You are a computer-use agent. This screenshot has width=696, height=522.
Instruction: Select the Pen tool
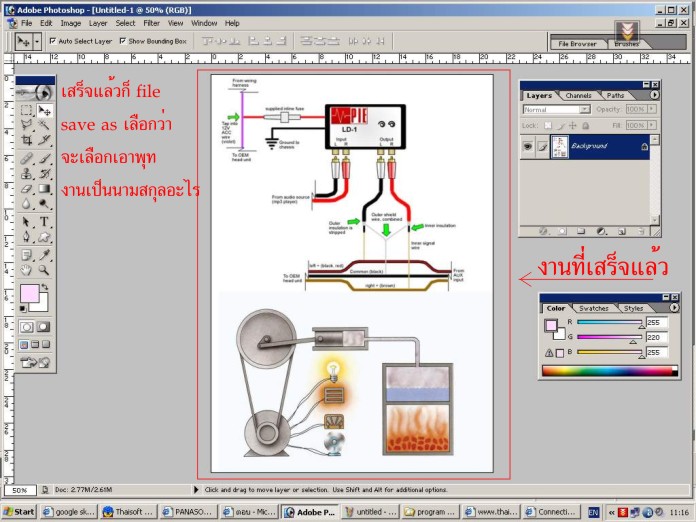pyautogui.click(x=26, y=237)
